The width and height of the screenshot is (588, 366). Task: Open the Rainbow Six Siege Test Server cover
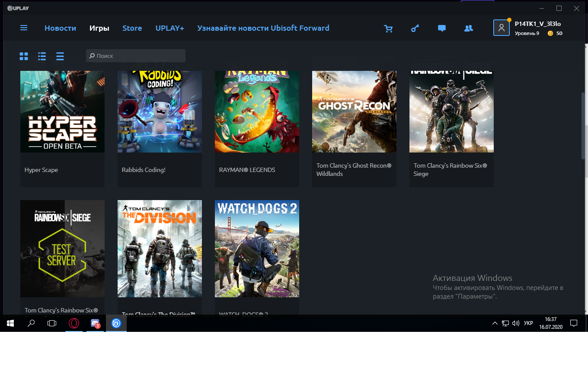[62, 248]
